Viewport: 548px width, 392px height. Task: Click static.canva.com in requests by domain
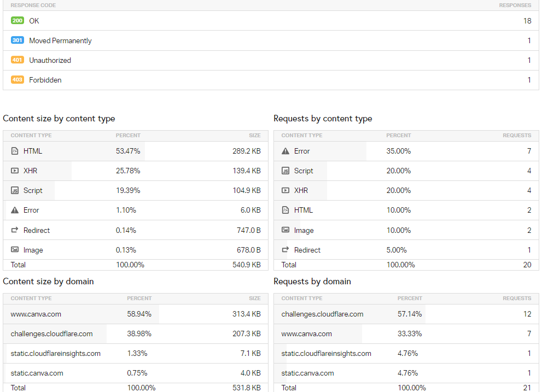click(307, 373)
